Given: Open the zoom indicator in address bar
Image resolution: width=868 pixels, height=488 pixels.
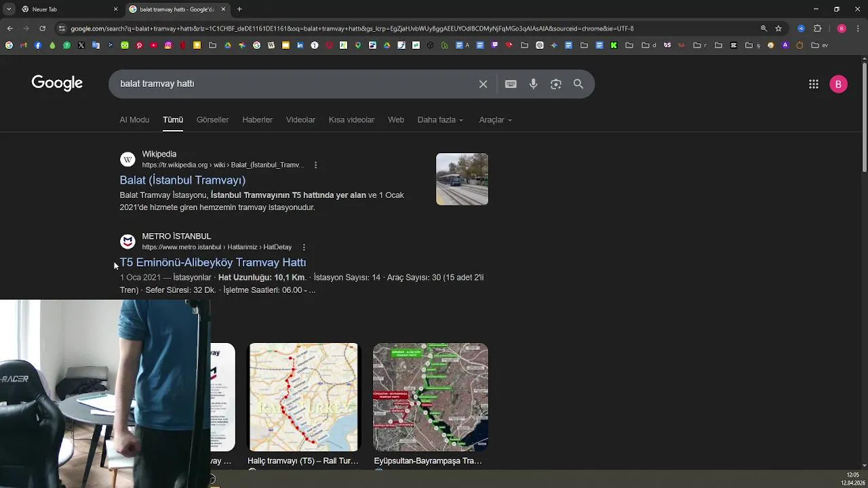Looking at the screenshot, I should pyautogui.click(x=764, y=28).
